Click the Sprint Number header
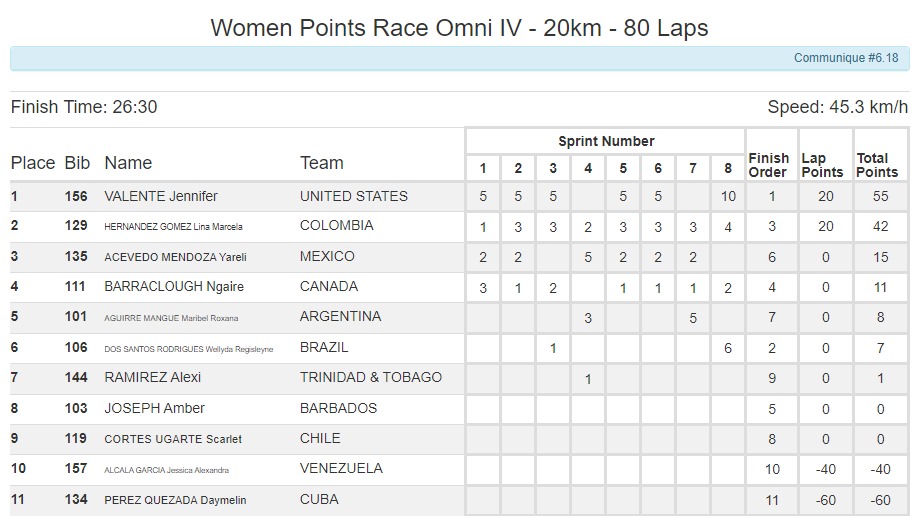 click(606, 141)
